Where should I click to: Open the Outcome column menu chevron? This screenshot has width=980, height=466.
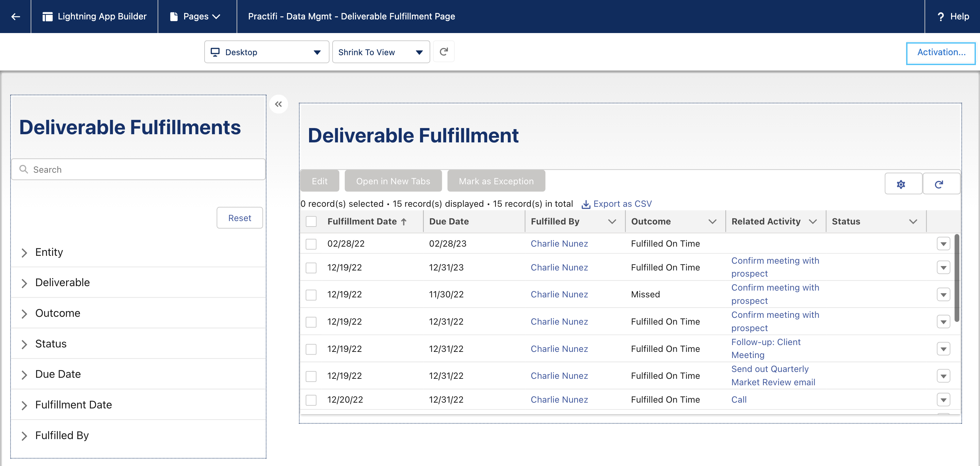click(712, 221)
